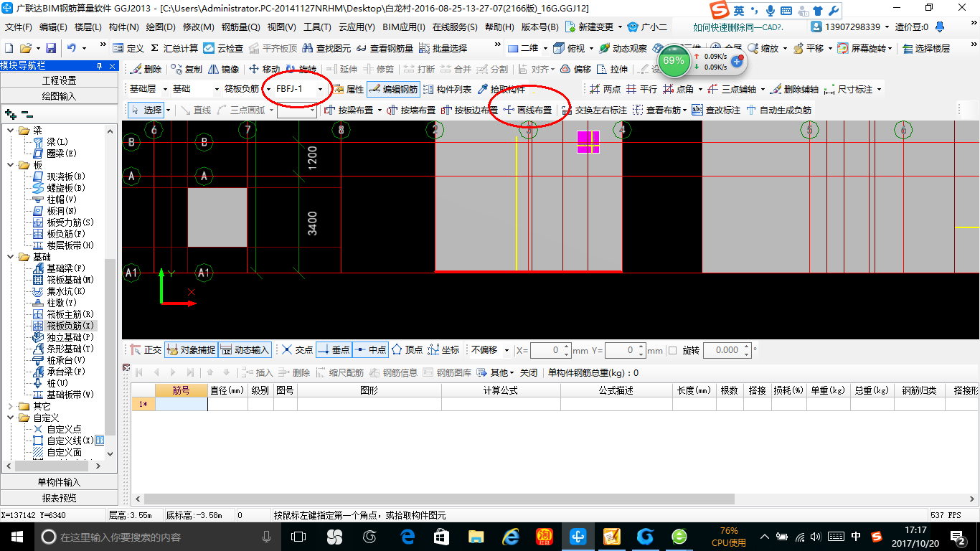Screen dimensions: 980x551
Task: Collapse the 基础 tree folder
Action: [x=11, y=257]
